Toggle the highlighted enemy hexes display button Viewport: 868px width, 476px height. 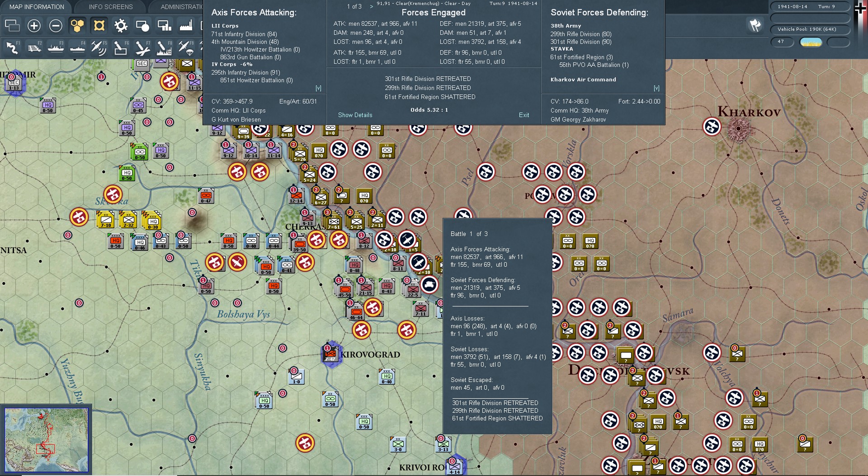[99, 26]
